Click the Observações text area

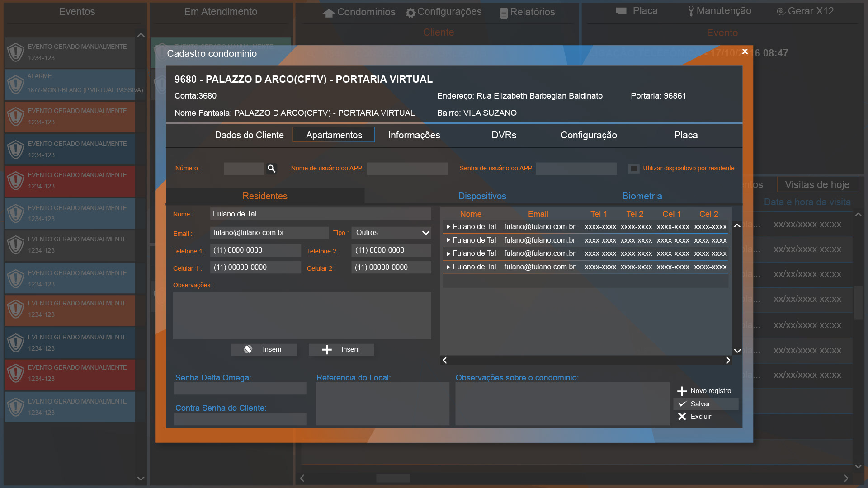point(302,316)
